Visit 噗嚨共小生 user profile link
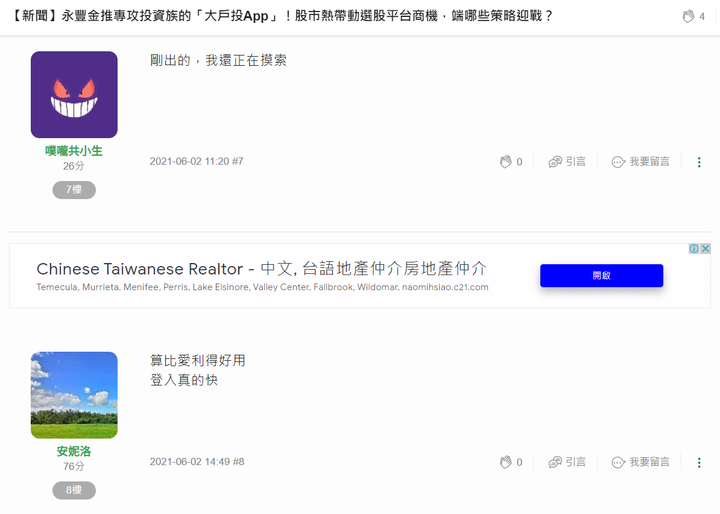This screenshot has height=514, width=720. (74, 151)
